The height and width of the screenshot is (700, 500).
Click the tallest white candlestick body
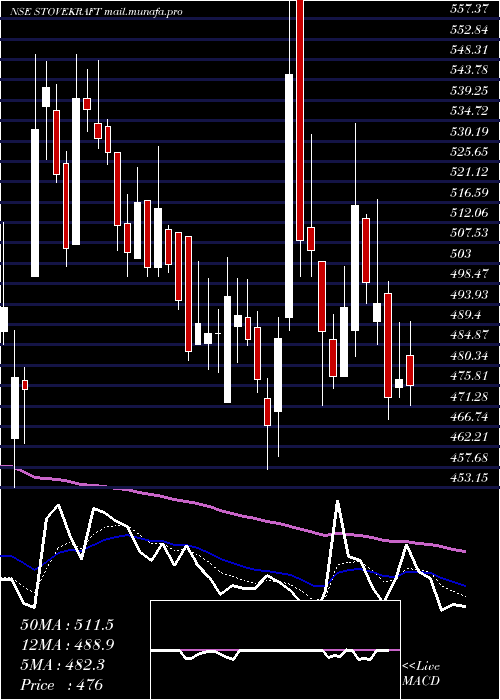[289, 196]
